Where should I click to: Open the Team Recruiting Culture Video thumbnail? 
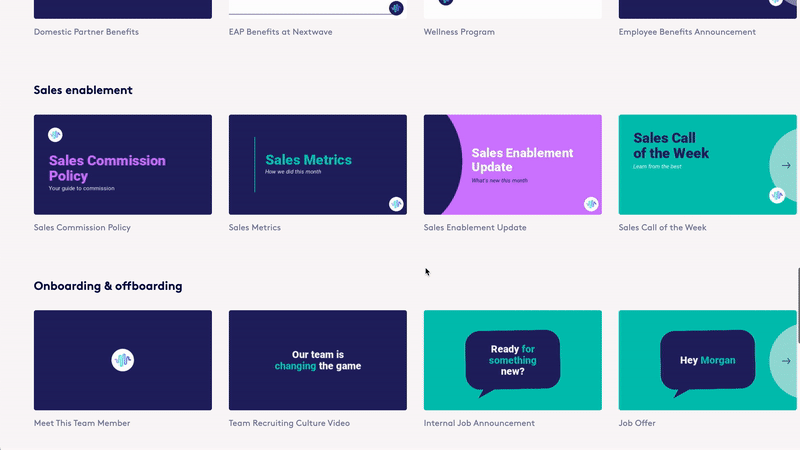[x=317, y=360]
